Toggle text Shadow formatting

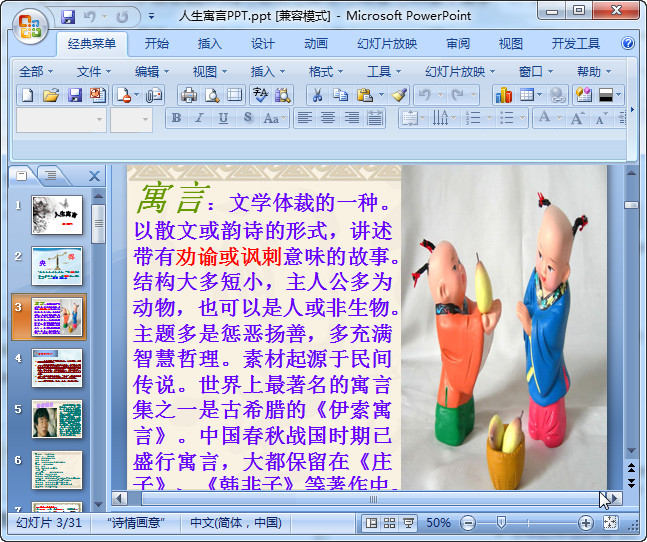pyautogui.click(x=247, y=118)
